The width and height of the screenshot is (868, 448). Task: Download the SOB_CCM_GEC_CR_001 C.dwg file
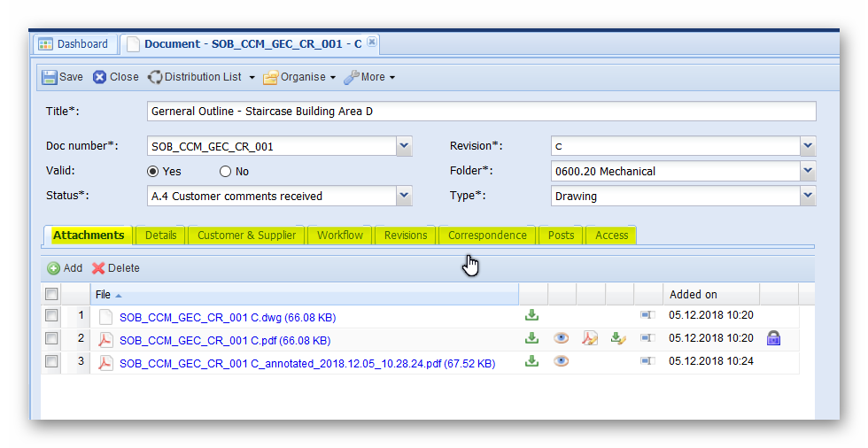click(x=531, y=315)
